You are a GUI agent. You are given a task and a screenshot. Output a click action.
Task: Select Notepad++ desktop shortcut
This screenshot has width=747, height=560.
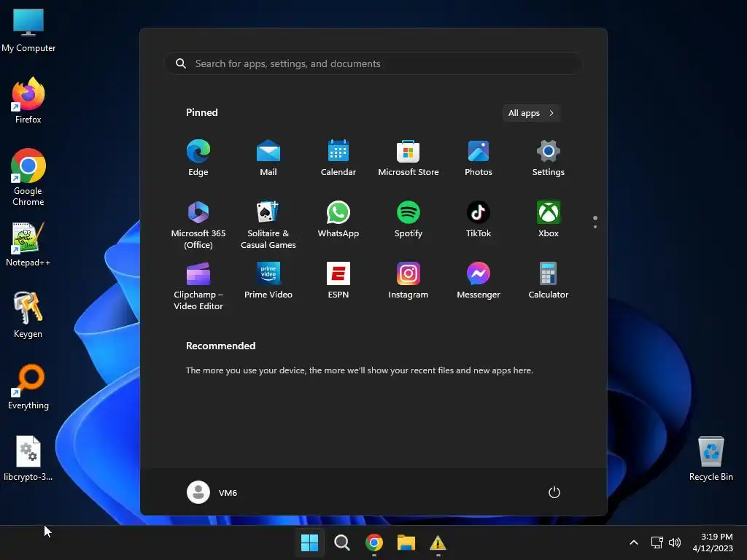tap(28, 244)
